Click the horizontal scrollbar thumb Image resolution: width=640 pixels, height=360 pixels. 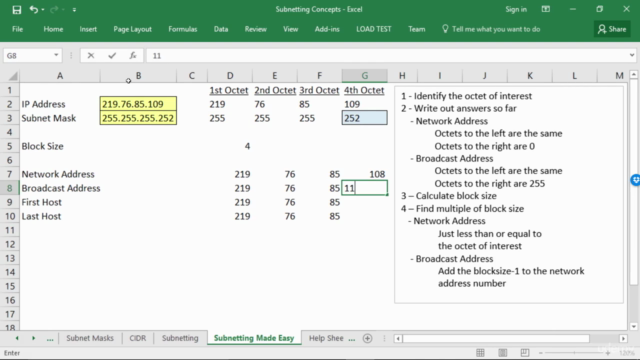496,338
